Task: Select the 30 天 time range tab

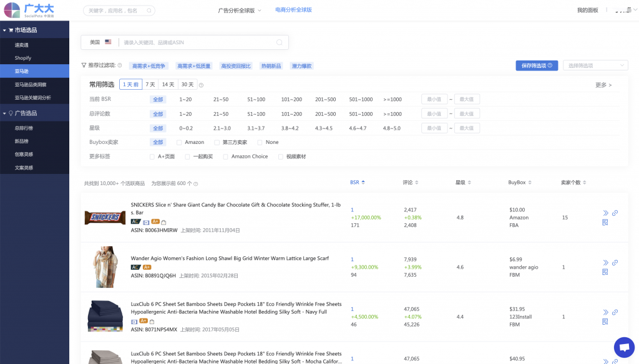Action: (187, 84)
